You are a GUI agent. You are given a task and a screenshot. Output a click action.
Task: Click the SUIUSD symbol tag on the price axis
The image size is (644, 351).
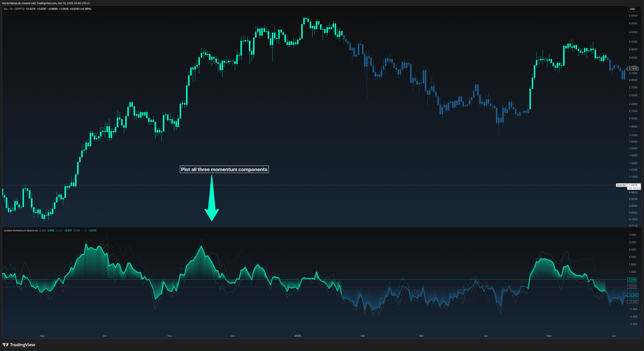(x=621, y=185)
